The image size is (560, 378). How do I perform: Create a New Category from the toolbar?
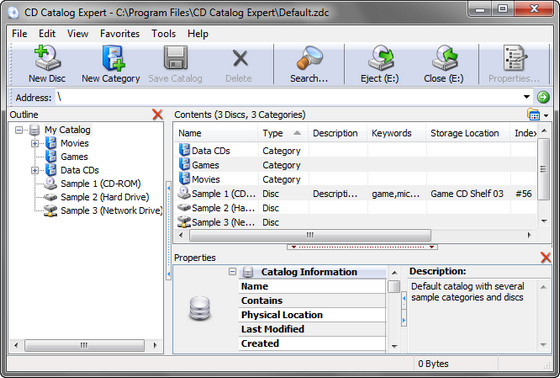[113, 58]
